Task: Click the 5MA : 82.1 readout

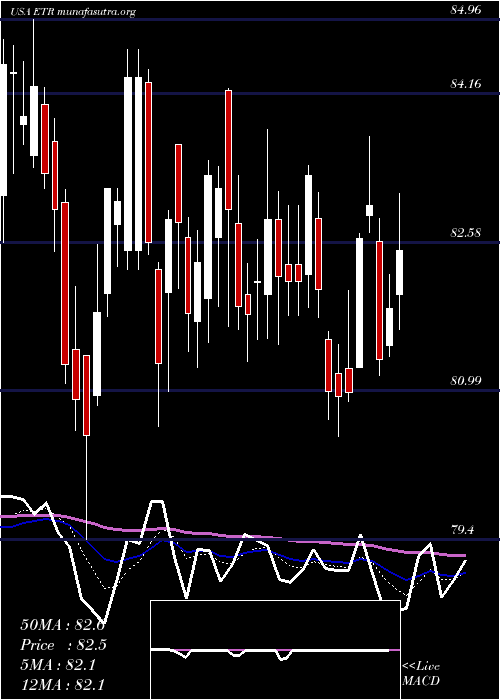Action: tap(58, 665)
